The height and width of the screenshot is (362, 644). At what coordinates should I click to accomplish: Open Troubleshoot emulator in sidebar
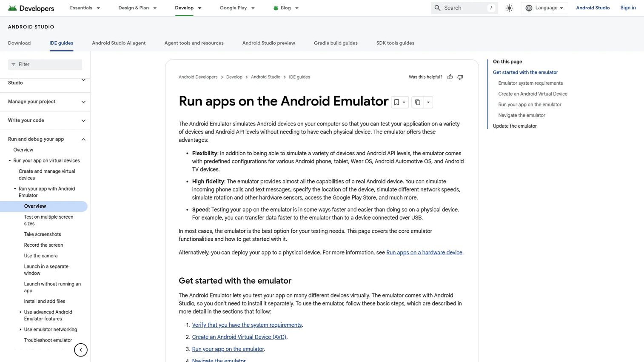pos(48,340)
